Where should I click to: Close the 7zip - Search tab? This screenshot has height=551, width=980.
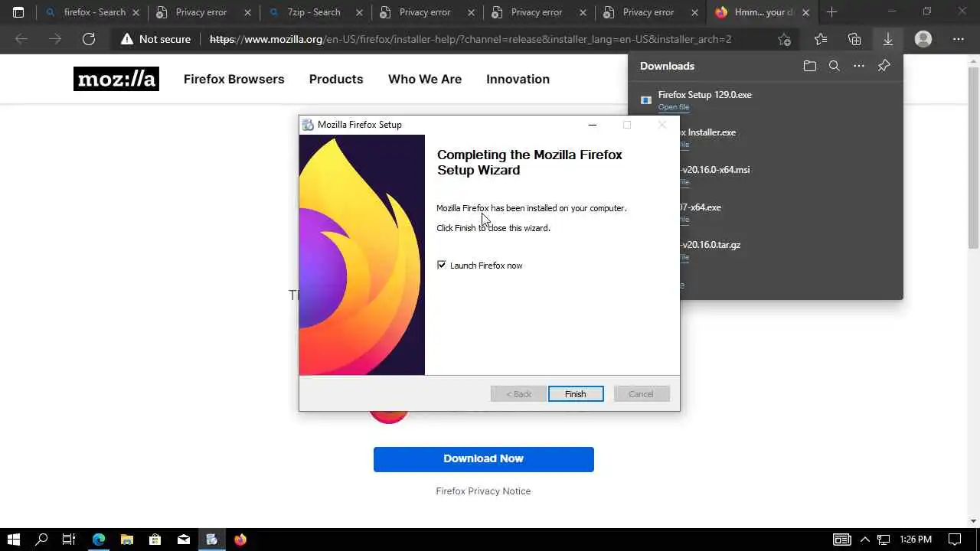point(358,12)
